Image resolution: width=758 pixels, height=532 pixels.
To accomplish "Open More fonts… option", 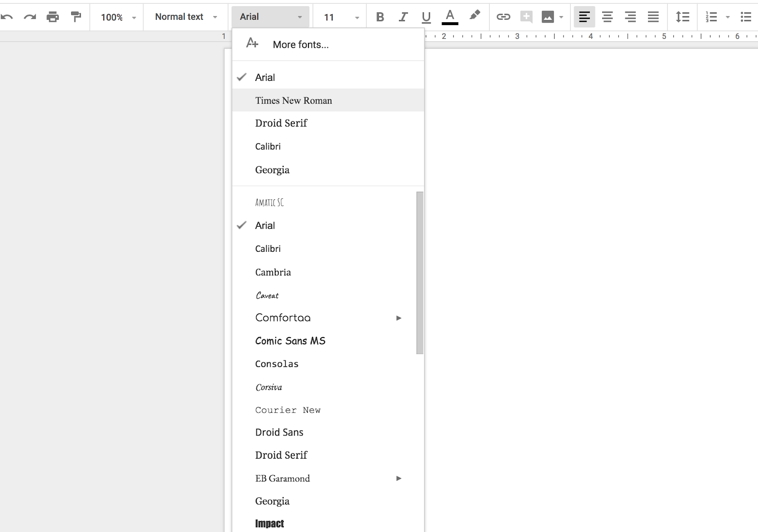I will [x=300, y=44].
